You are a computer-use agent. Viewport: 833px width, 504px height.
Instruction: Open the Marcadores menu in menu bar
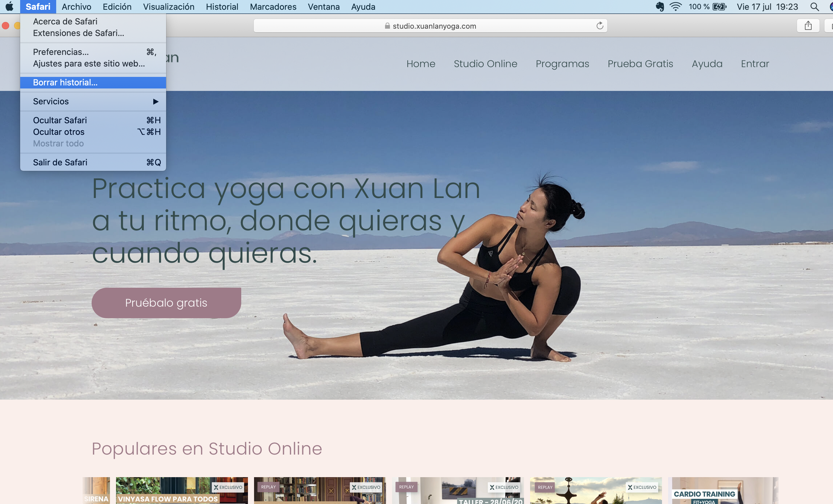point(273,7)
